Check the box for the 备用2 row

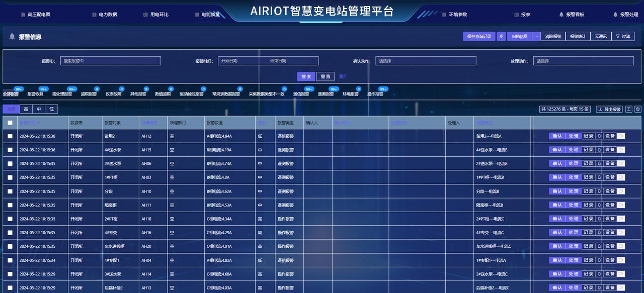(x=10, y=136)
